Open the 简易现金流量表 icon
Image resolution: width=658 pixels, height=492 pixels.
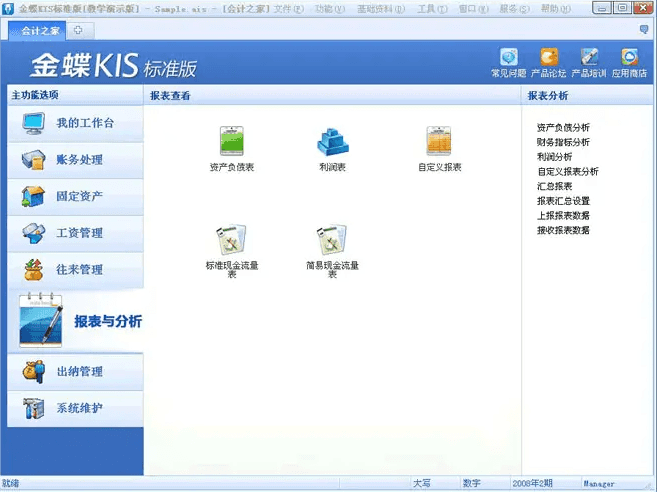(332, 240)
